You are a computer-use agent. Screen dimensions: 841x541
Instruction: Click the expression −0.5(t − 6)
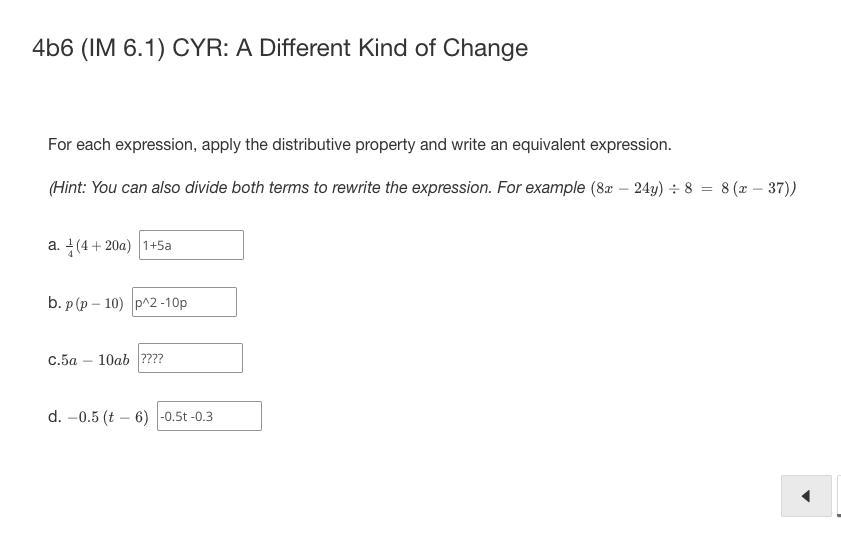coord(108,417)
